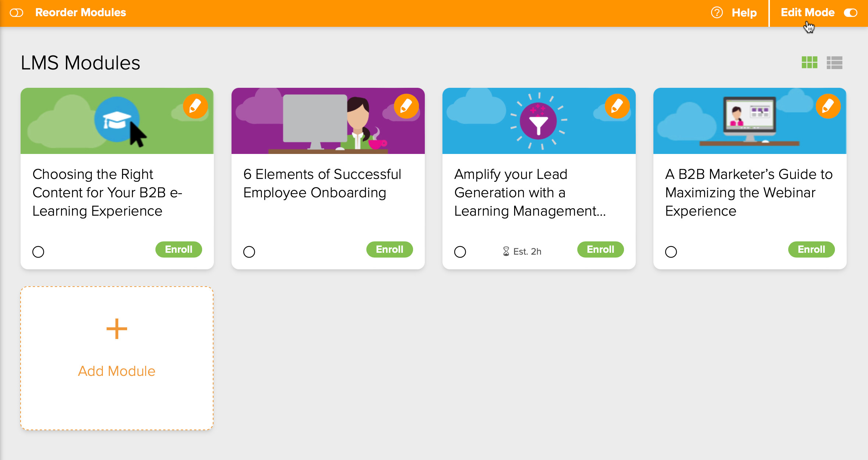868x460 pixels.
Task: Enroll in the Webinar Experience module
Action: click(x=811, y=249)
